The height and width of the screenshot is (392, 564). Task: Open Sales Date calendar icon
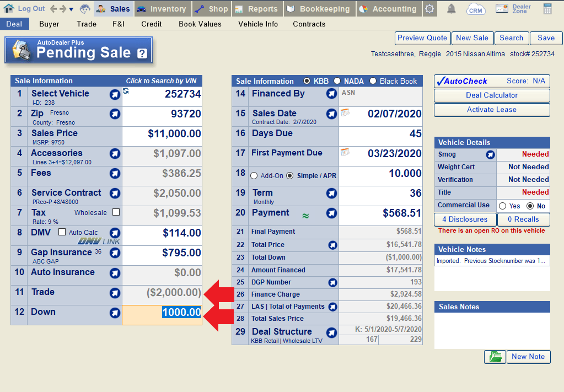pyautogui.click(x=345, y=112)
